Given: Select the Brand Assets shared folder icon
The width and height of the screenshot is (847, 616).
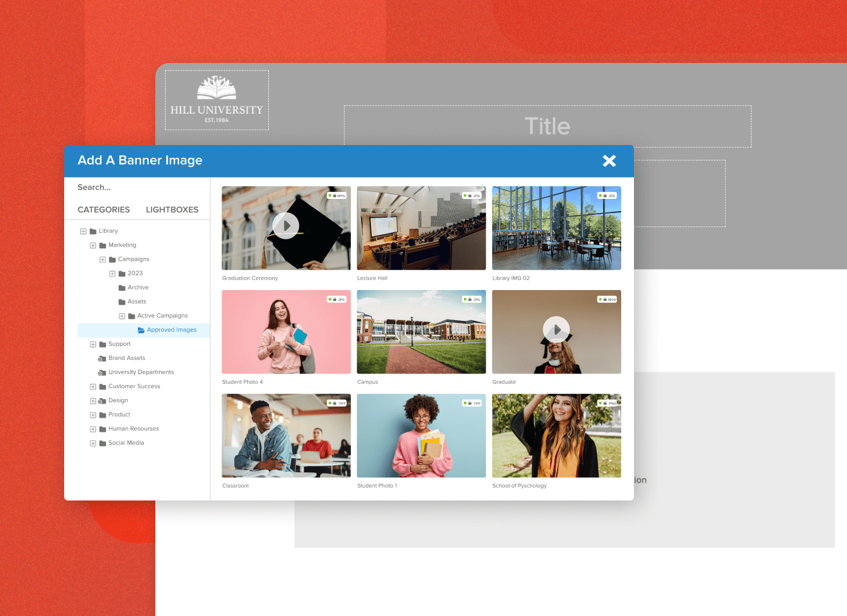Looking at the screenshot, I should click(x=102, y=358).
